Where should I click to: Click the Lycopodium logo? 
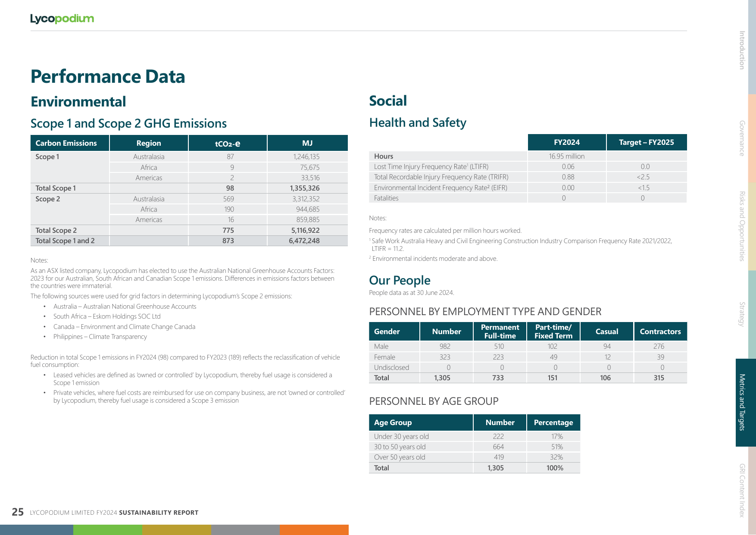tap(62, 19)
